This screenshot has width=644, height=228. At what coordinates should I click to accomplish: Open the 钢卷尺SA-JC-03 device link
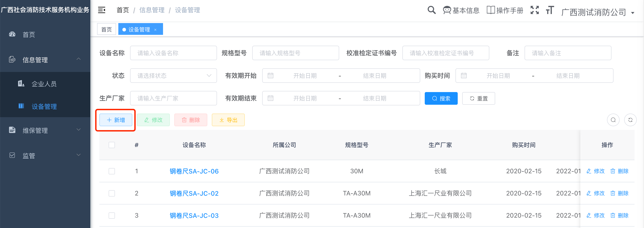(194, 216)
